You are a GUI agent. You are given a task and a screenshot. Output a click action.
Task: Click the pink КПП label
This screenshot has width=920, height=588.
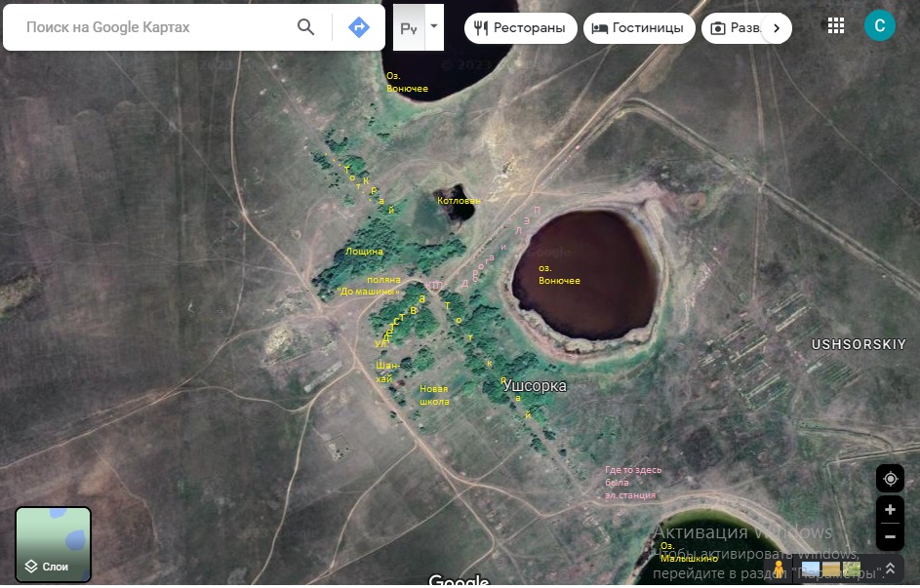(433, 286)
